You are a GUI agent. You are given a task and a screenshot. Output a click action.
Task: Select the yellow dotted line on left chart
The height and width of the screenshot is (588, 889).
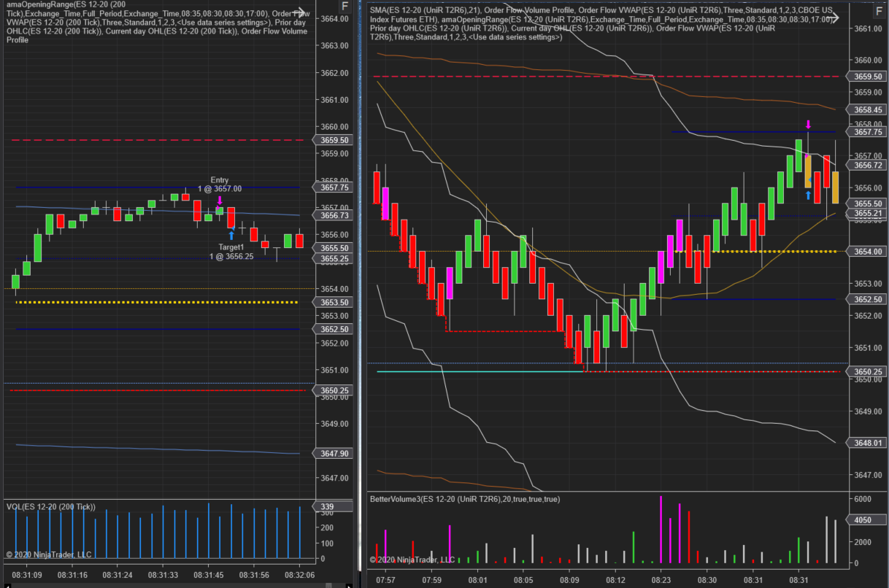157,302
